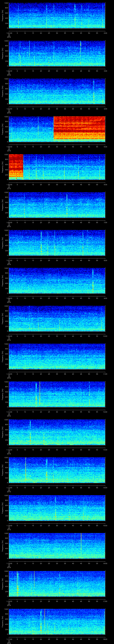Click the spectrogram panel starting at 1:15:00
Screen dimensions: 114x644
[57, 546]
